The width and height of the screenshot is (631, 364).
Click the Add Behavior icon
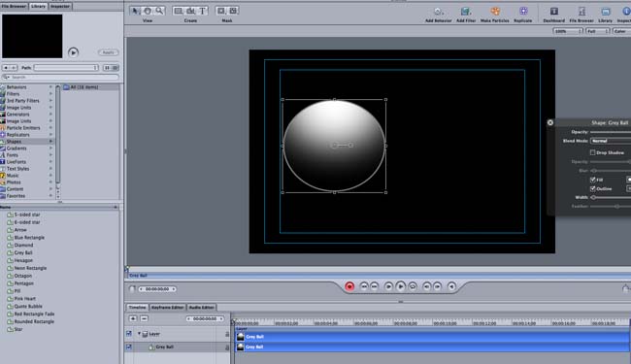point(438,12)
